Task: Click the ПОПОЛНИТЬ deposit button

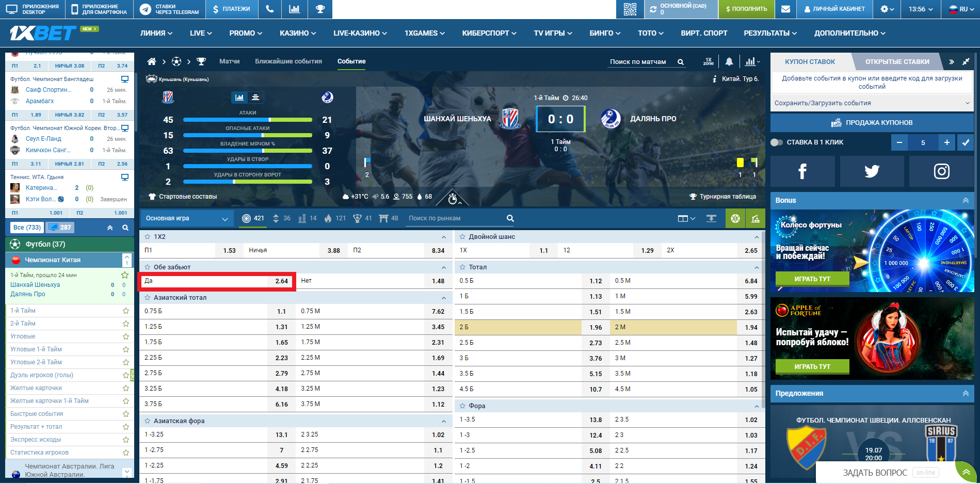Action: tap(746, 9)
